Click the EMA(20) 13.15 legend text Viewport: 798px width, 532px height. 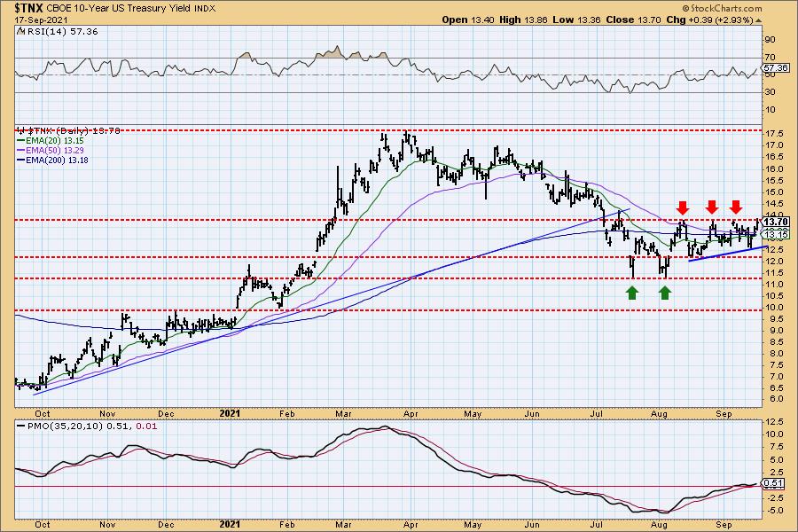(55, 140)
